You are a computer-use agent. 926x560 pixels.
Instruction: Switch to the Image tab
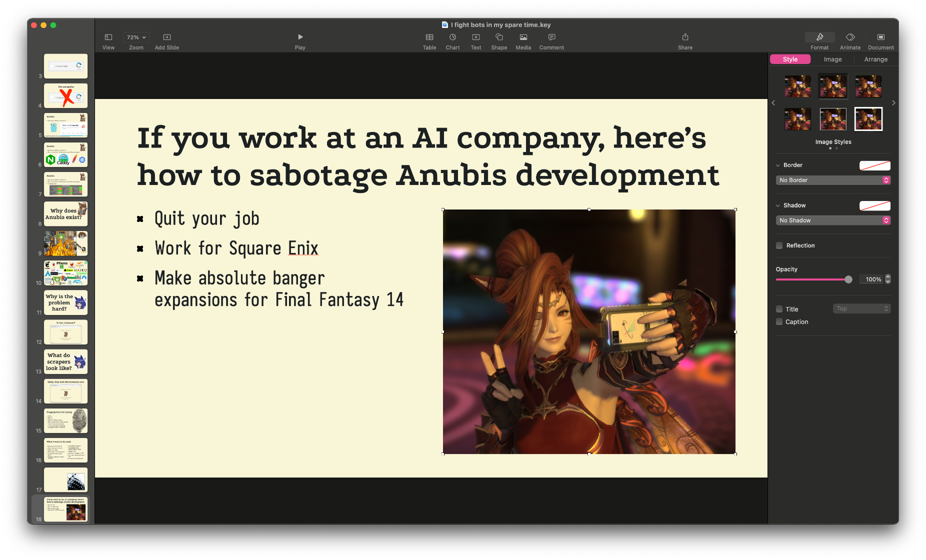point(832,59)
